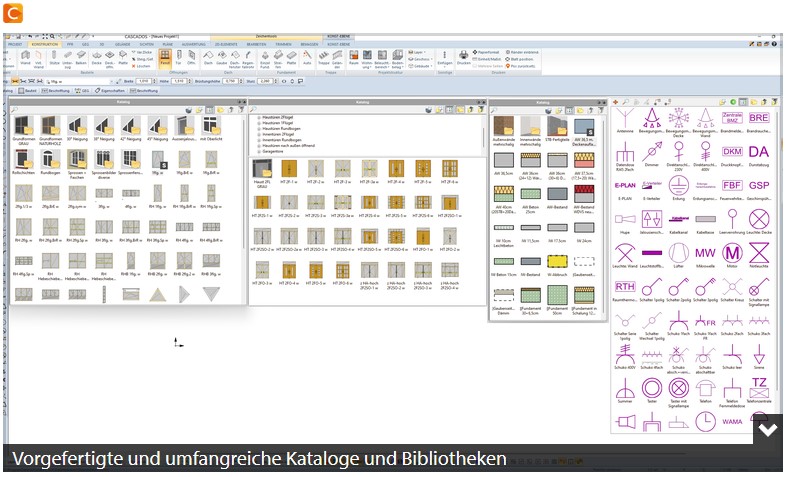786x477 pixels.
Task: Insert the Lüfter fan symbol
Action: (678, 256)
